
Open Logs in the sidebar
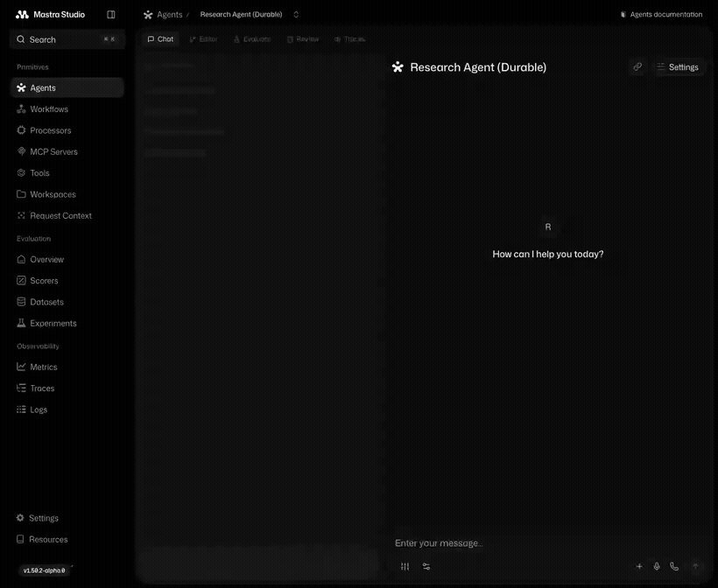67,409
